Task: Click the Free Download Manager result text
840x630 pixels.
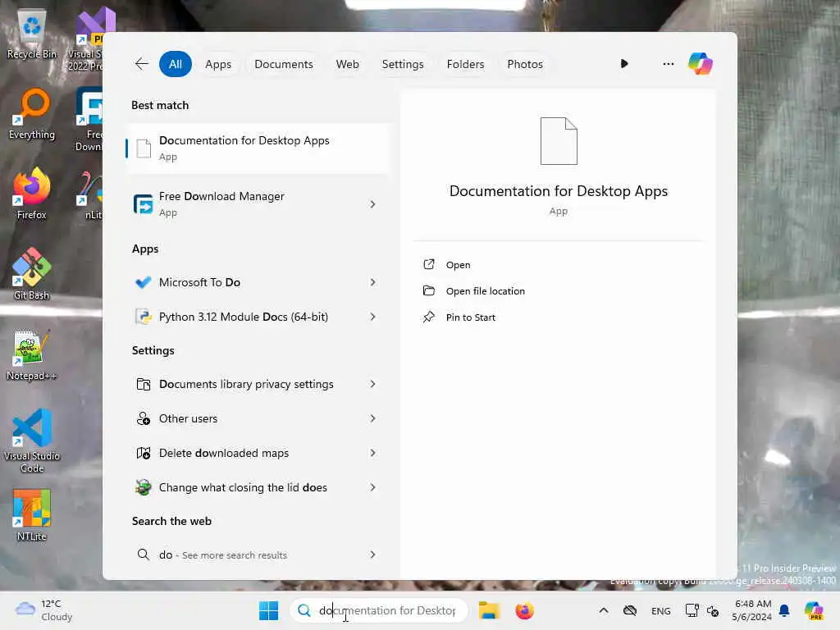Action: 221,197
